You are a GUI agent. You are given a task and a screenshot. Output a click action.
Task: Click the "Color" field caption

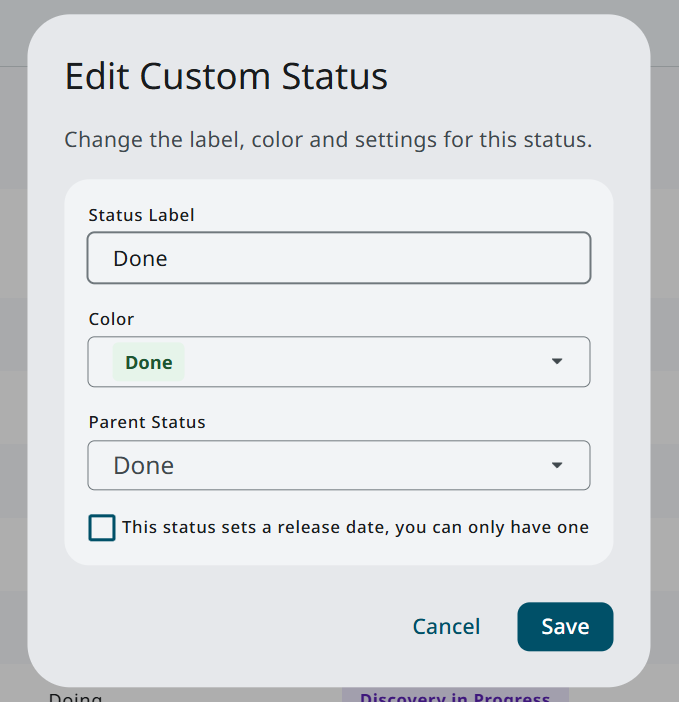point(111,319)
